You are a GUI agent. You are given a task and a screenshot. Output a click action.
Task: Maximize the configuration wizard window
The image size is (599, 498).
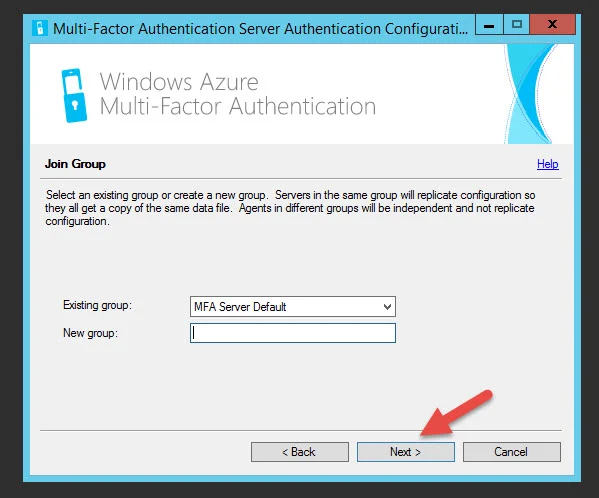coord(516,25)
